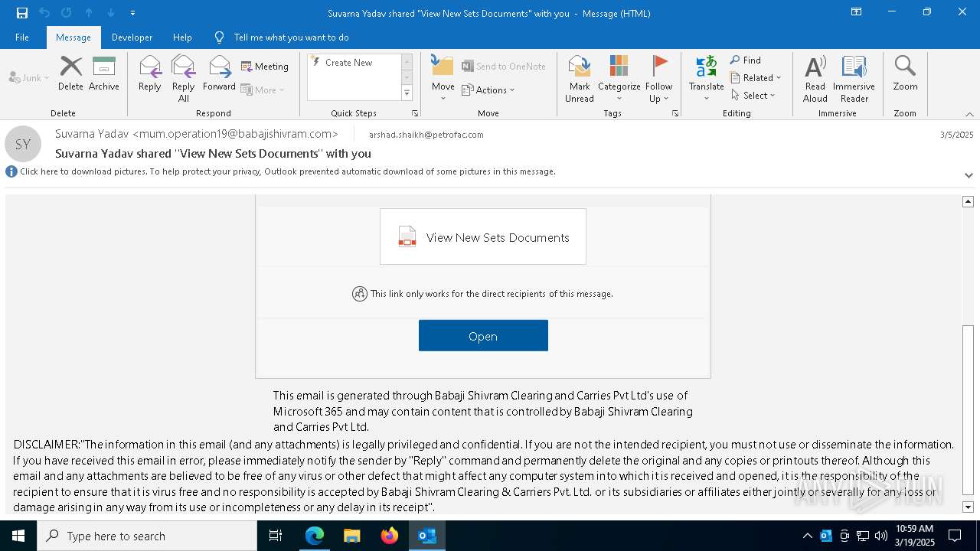Click the blue Open button
The height and width of the screenshot is (551, 980).
click(x=483, y=336)
